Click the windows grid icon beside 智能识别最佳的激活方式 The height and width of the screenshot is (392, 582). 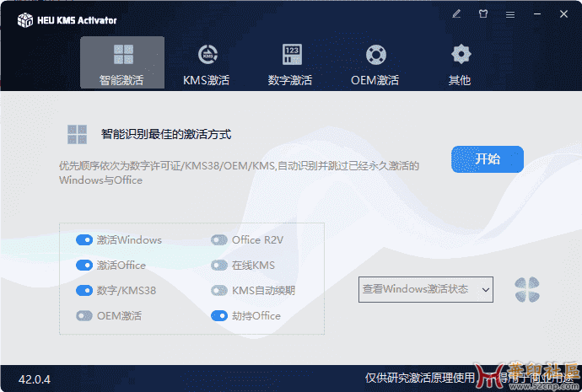[x=78, y=134]
